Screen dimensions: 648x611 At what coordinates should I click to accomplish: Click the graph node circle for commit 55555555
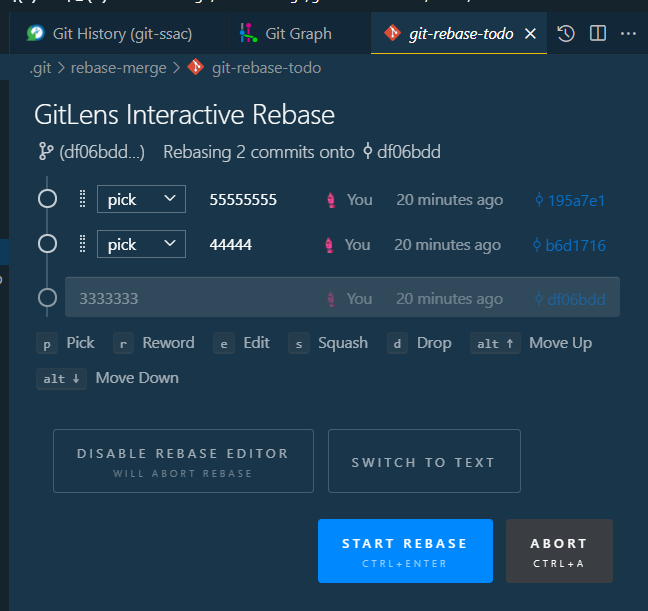click(48, 198)
